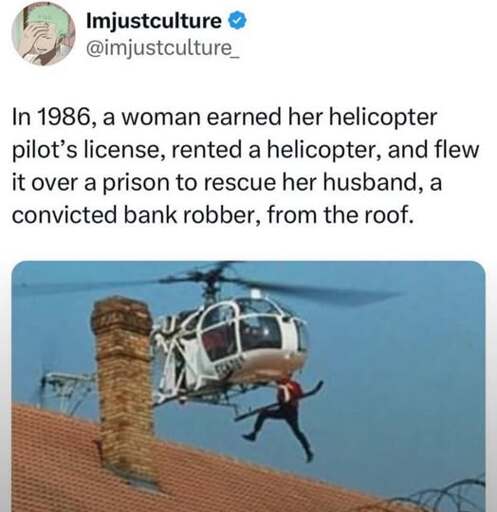Open the attached helicopter photo
This screenshot has width=497, height=512.
(248, 386)
